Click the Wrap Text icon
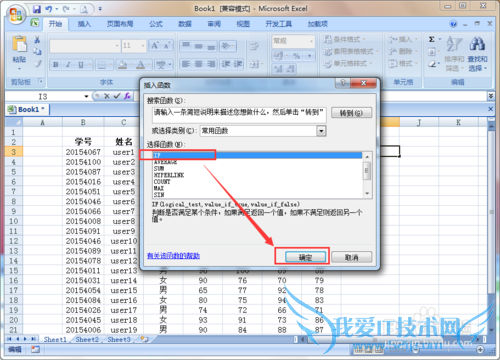This screenshot has width=500, height=360. pyautogui.click(x=254, y=46)
